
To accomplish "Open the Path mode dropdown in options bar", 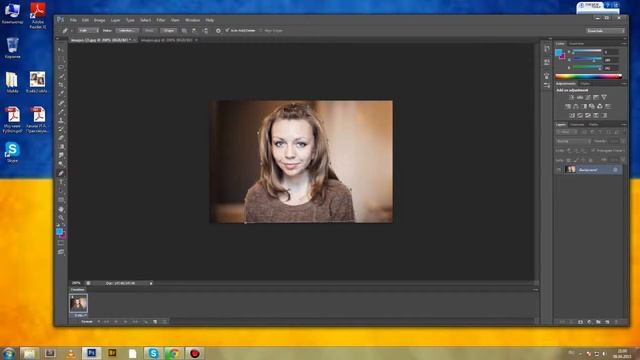I will (88, 31).
